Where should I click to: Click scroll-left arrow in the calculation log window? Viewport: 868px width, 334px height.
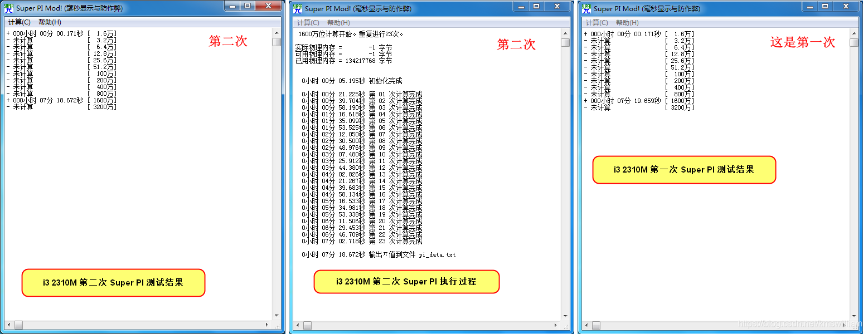pyautogui.click(x=298, y=325)
